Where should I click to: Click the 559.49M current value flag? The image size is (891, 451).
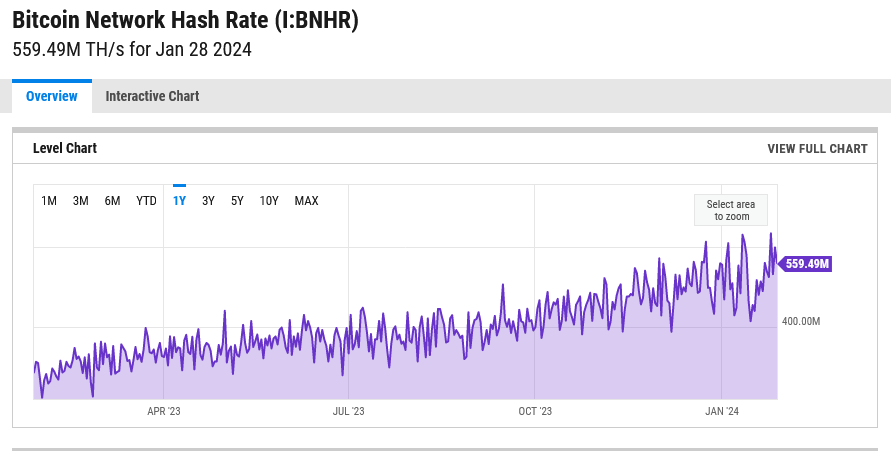pyautogui.click(x=807, y=264)
